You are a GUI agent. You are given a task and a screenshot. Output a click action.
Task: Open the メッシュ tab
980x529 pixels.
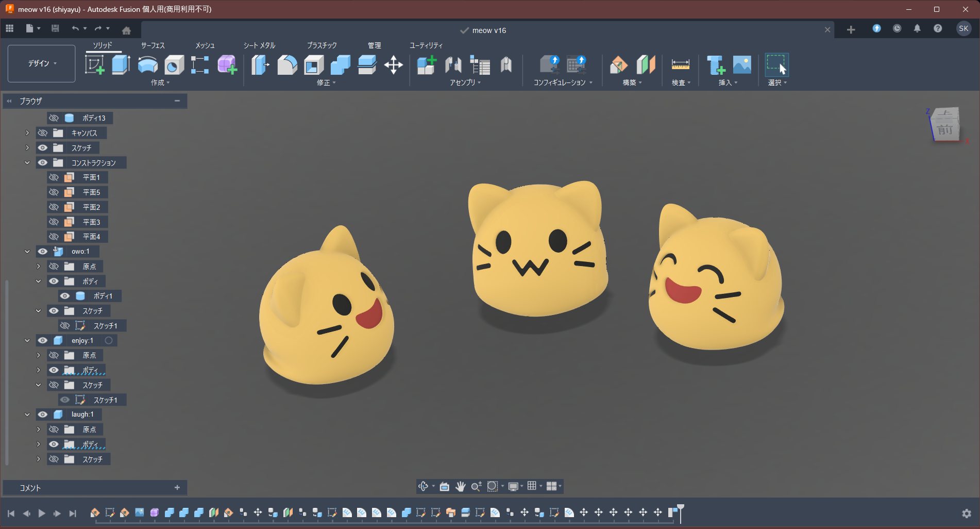coord(205,45)
